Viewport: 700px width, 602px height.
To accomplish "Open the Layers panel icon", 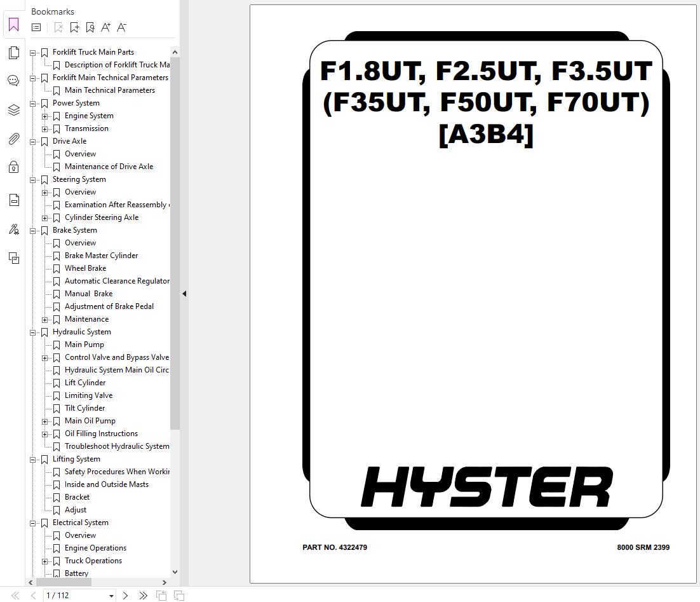I will pyautogui.click(x=14, y=110).
